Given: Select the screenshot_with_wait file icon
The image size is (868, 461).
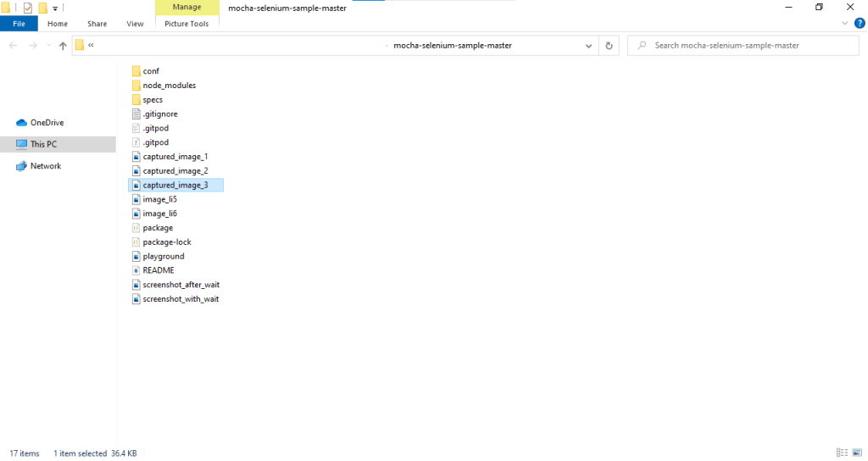Looking at the screenshot, I should (136, 299).
